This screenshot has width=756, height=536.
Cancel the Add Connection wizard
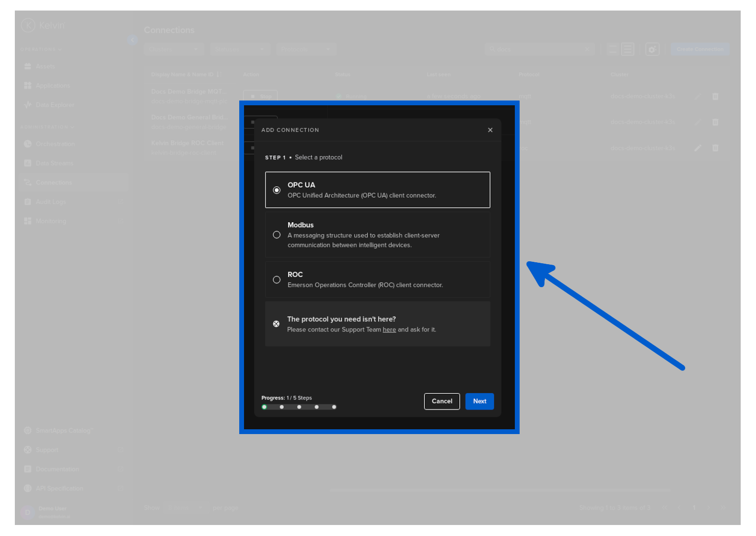pos(442,402)
